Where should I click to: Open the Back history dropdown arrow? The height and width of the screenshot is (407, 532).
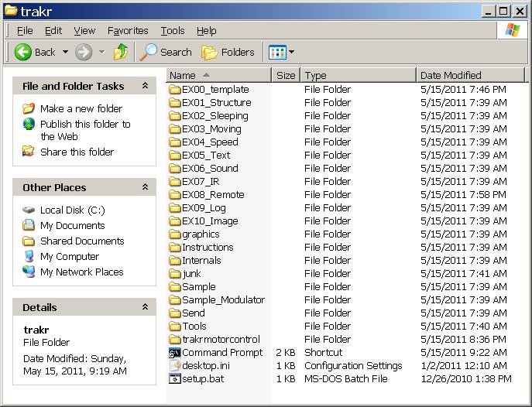(65, 52)
